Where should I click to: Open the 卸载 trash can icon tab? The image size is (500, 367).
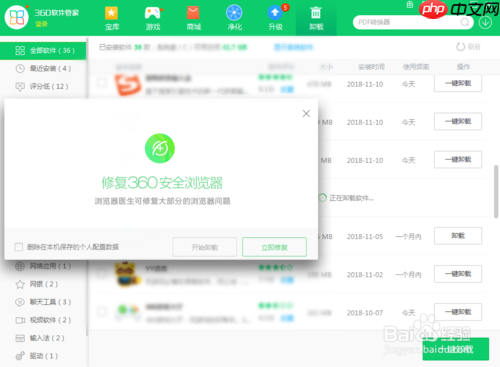(x=316, y=13)
